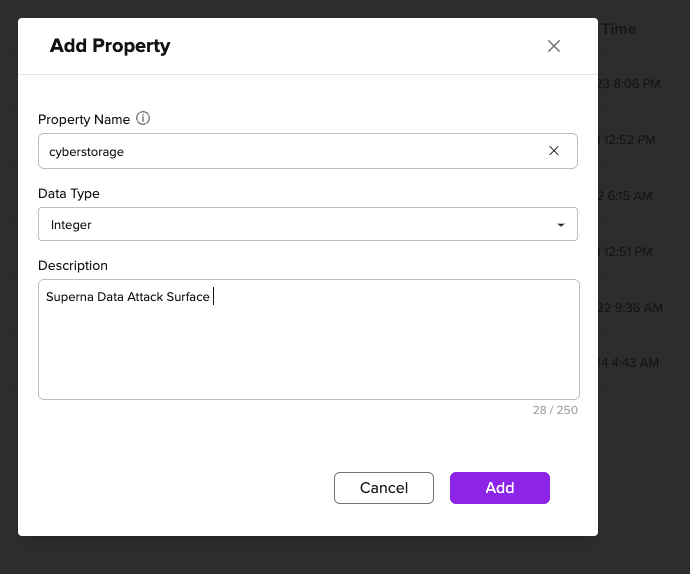The height and width of the screenshot is (574, 690).
Task: Click the info icon beside Property Name
Action: click(x=143, y=118)
